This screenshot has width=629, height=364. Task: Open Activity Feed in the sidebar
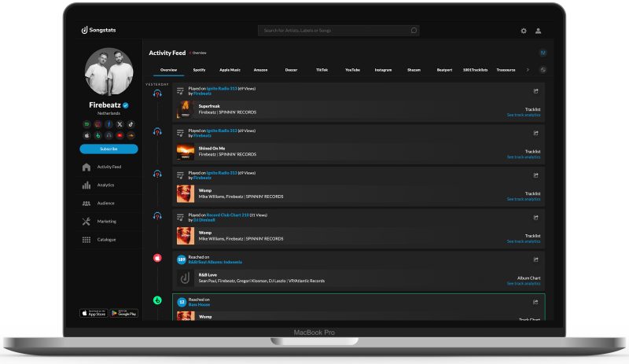(x=109, y=167)
